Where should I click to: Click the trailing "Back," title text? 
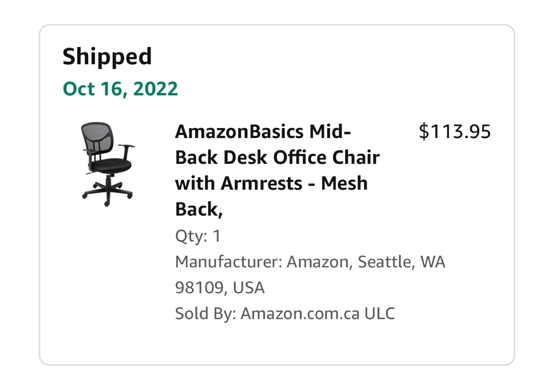click(199, 209)
